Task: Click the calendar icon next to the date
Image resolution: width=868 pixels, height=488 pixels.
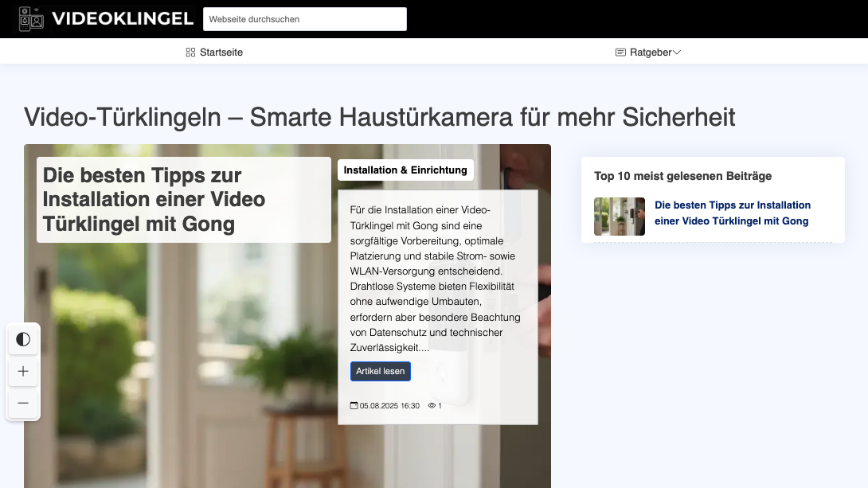Action: tap(353, 405)
